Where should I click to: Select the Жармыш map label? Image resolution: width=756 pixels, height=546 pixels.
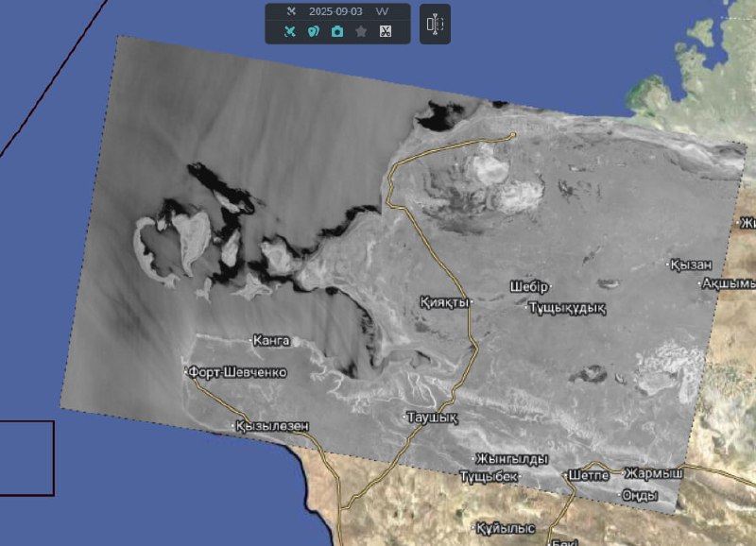(x=653, y=472)
